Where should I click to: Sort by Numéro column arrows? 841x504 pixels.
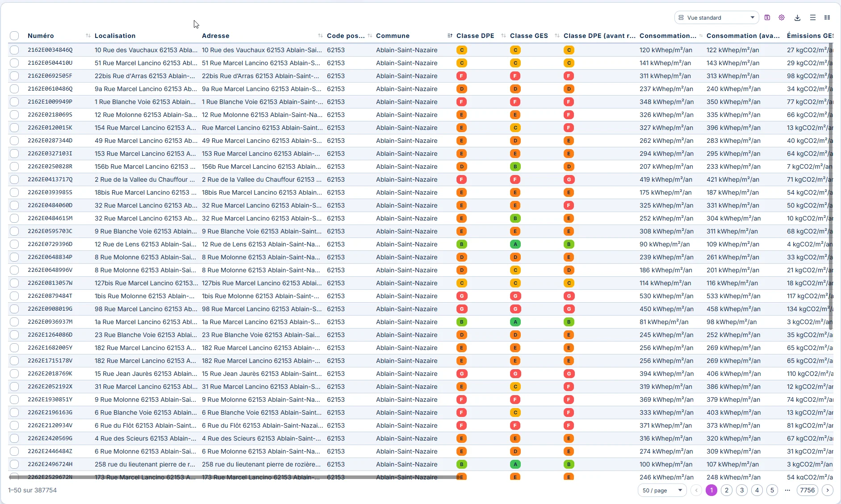point(88,36)
